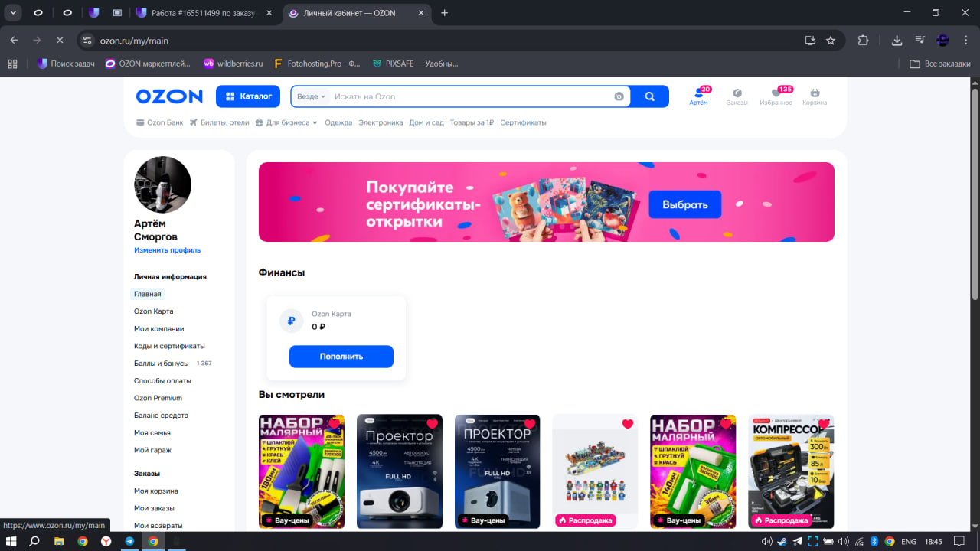Open the PIXSAFE bookmark

(x=415, y=64)
